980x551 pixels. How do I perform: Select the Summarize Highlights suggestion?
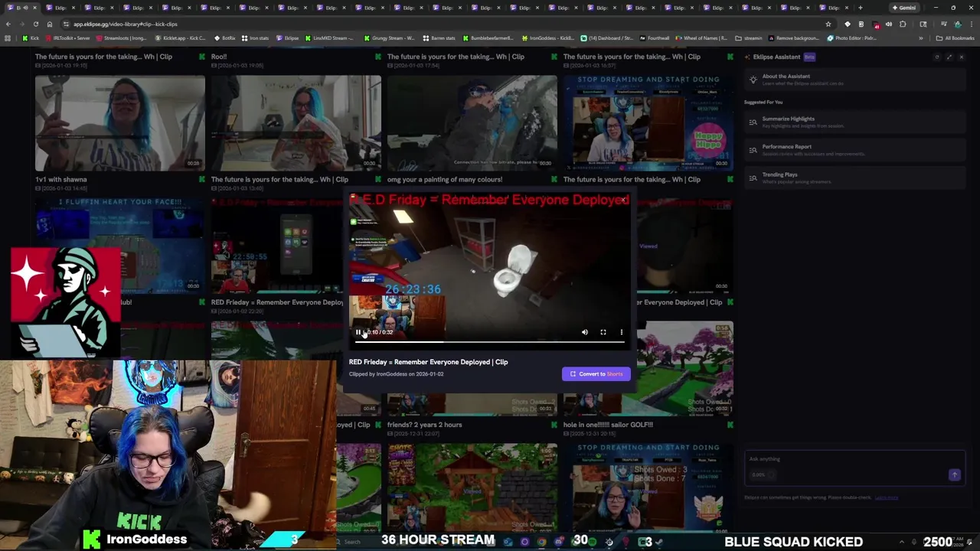click(x=854, y=122)
